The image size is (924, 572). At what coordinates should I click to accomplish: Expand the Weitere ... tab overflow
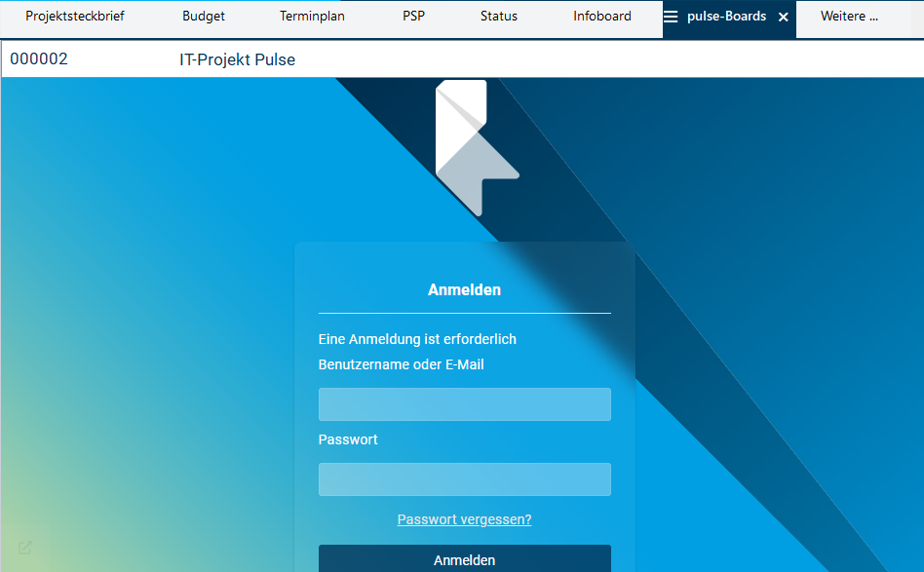[849, 17]
